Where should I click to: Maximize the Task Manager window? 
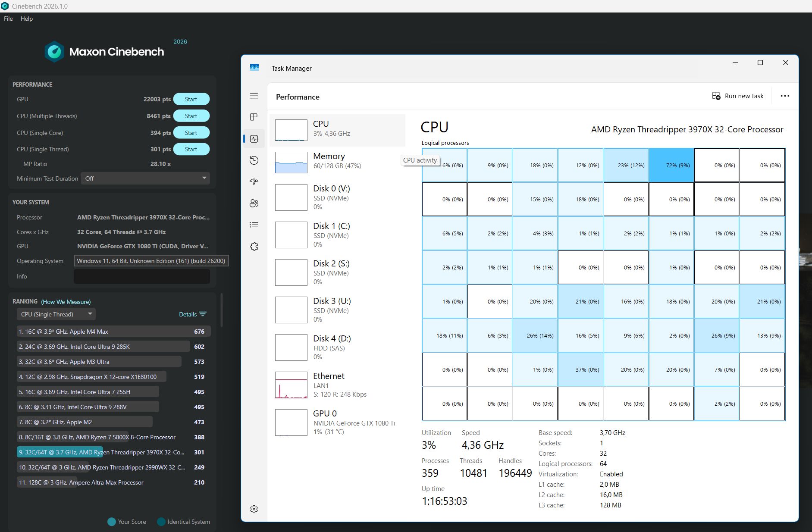[760, 63]
